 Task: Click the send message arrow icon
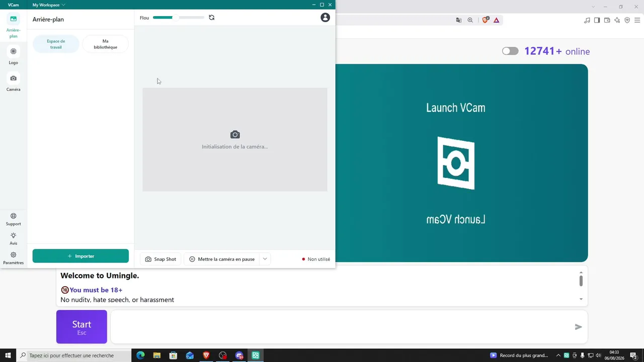(579, 327)
